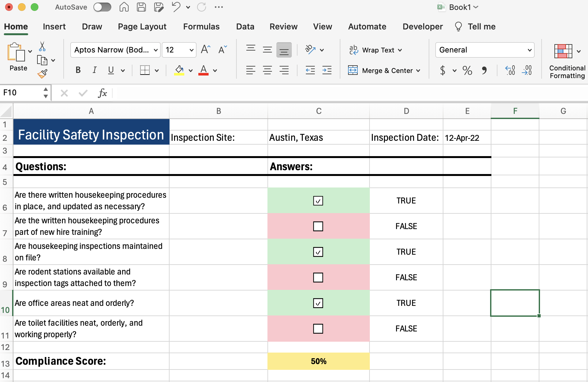Open the Review menu tab
Image resolution: width=588 pixels, height=382 pixels.
click(283, 27)
